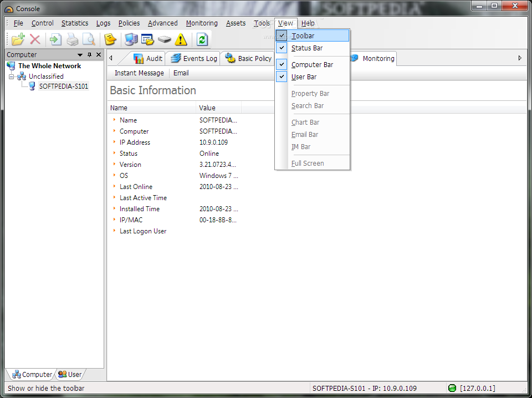Screen dimensions: 532x398
Task: Click the Value column header
Action: [x=218, y=108]
